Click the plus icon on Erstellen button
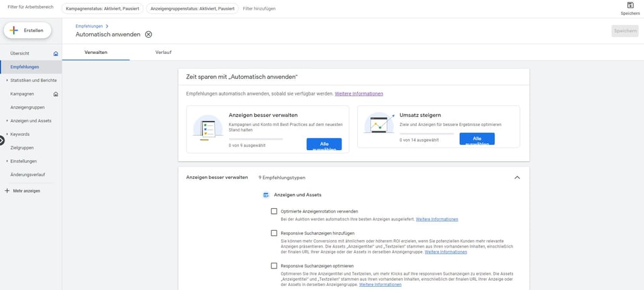The width and height of the screenshot is (644, 290). point(14,31)
